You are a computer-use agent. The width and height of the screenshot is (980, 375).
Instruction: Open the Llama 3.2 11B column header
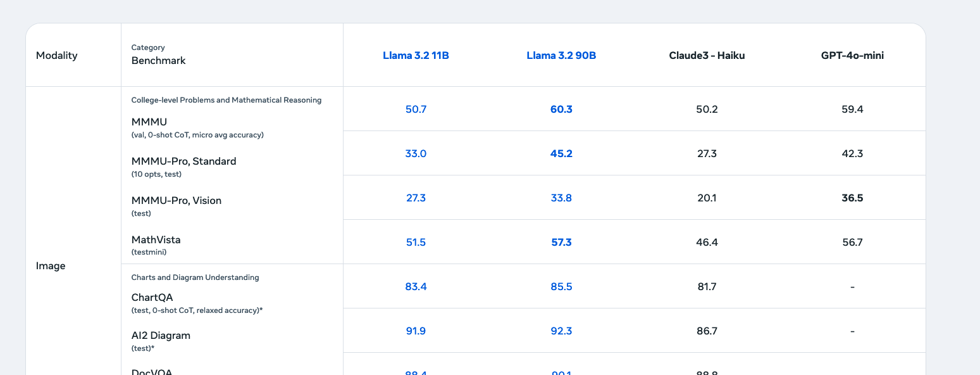tap(416, 56)
